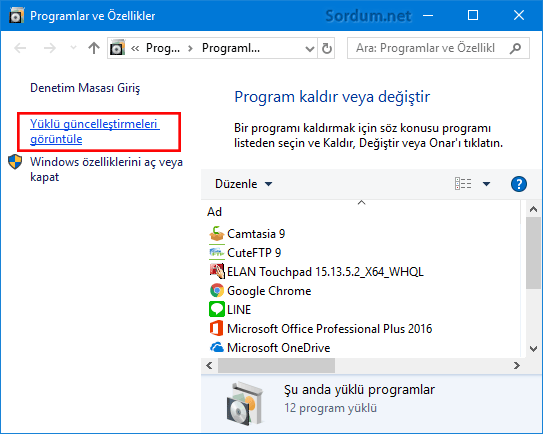
Task: Select 'Microsoft OneDrive' in the list
Action: tap(279, 348)
